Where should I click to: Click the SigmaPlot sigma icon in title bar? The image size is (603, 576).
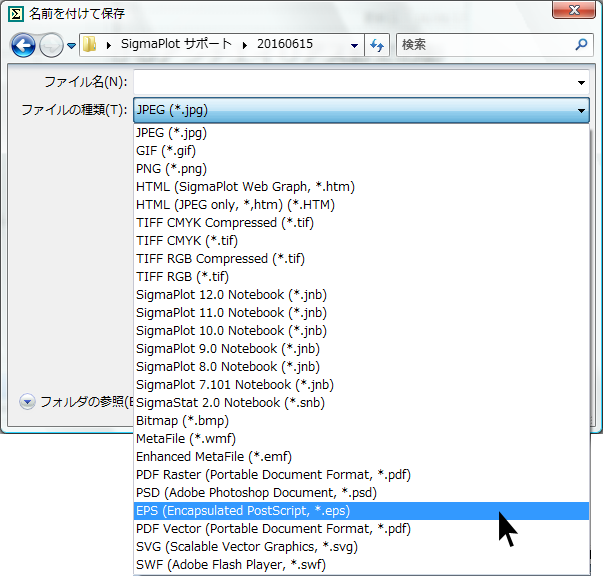[x=16, y=14]
